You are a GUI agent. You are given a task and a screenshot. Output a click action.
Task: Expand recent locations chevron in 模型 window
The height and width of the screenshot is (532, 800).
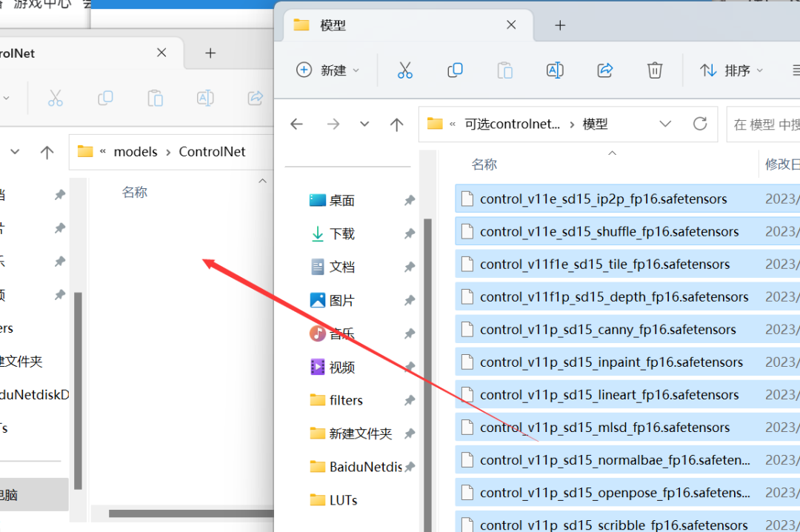click(364, 124)
